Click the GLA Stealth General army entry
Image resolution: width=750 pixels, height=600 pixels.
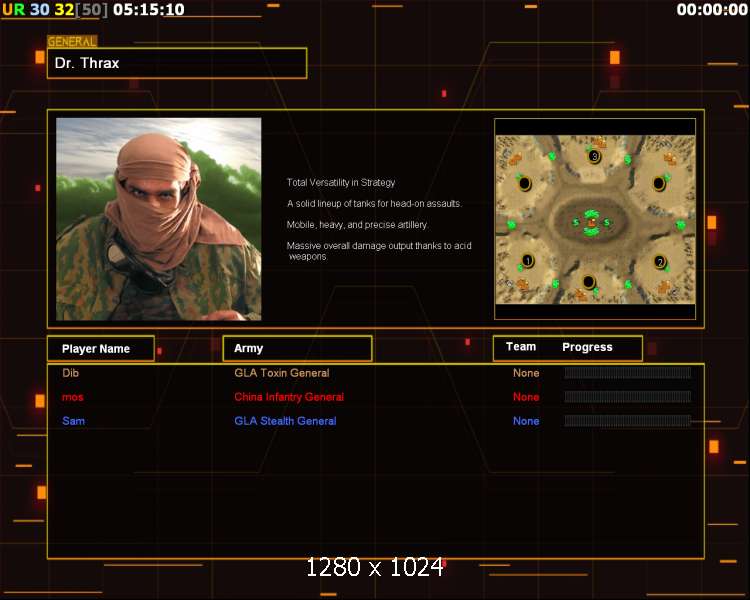click(285, 421)
